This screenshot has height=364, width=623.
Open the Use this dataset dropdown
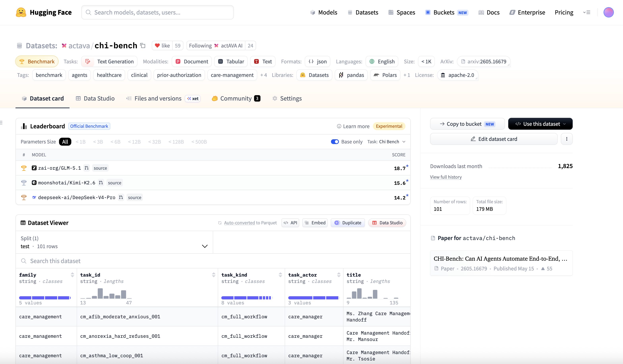(x=540, y=124)
